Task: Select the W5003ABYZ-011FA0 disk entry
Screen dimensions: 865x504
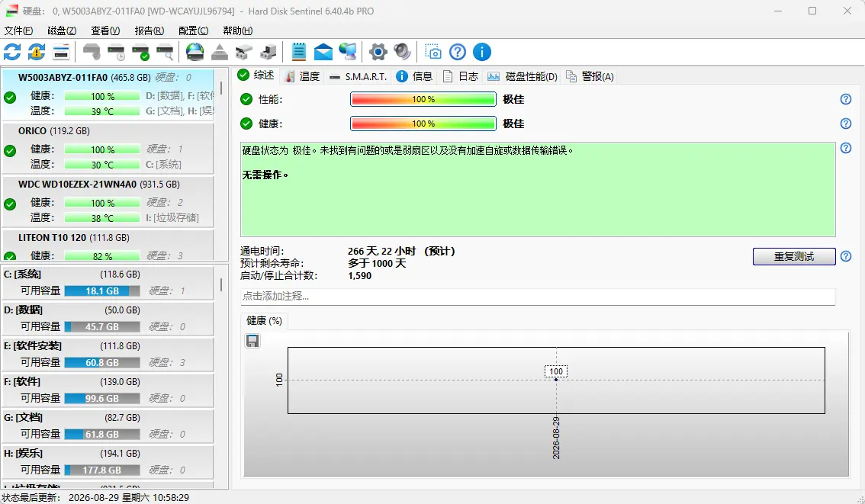Action: pyautogui.click(x=108, y=95)
